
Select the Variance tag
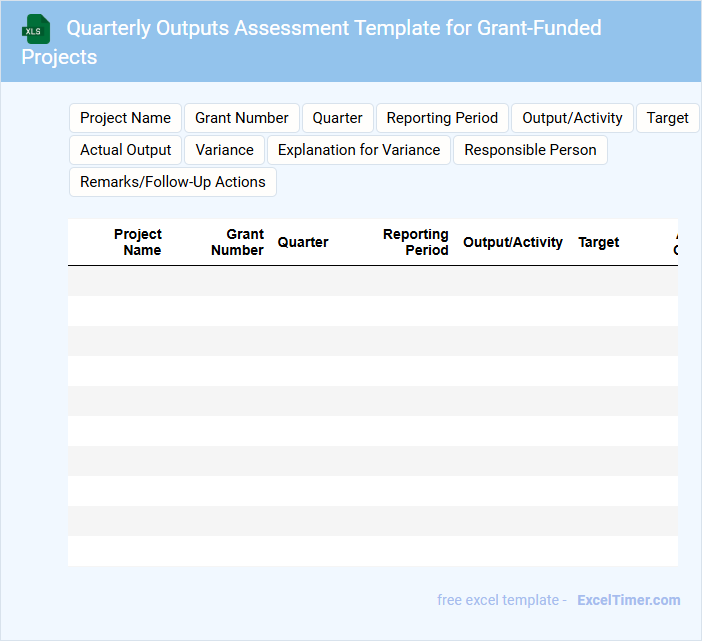pyautogui.click(x=224, y=150)
